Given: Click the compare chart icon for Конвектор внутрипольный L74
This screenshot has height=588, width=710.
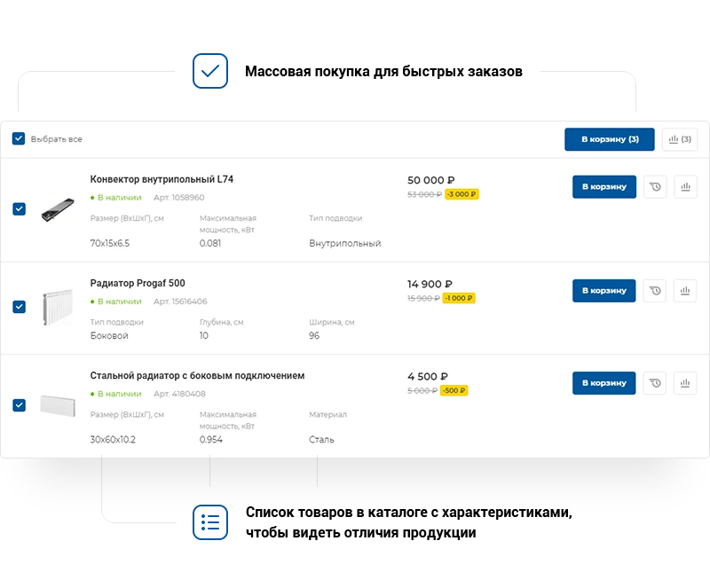Looking at the screenshot, I should pyautogui.click(x=685, y=187).
